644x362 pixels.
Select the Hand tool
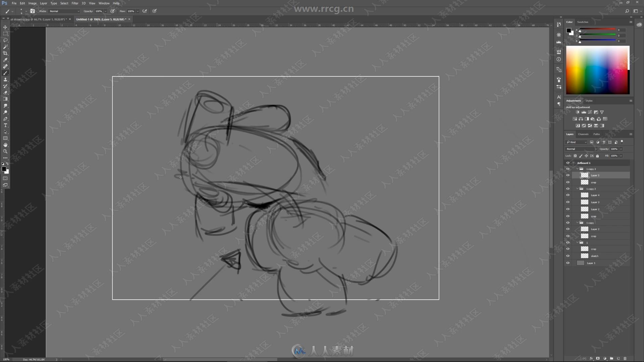click(x=5, y=145)
